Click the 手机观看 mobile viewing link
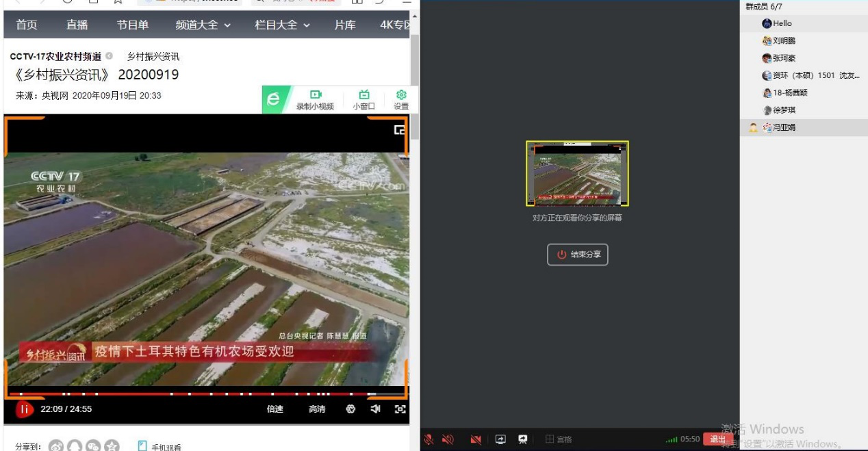Screen dimensions: 868x451 coord(160,447)
